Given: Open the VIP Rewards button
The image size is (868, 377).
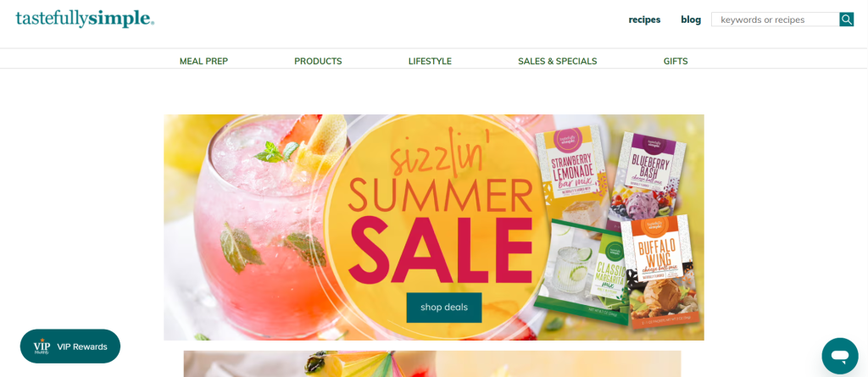Looking at the screenshot, I should [70, 347].
